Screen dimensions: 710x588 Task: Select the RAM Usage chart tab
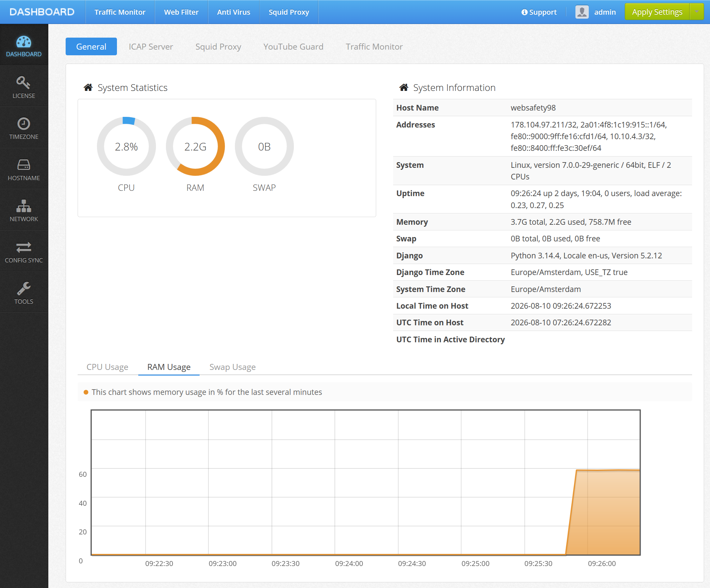[x=169, y=367]
